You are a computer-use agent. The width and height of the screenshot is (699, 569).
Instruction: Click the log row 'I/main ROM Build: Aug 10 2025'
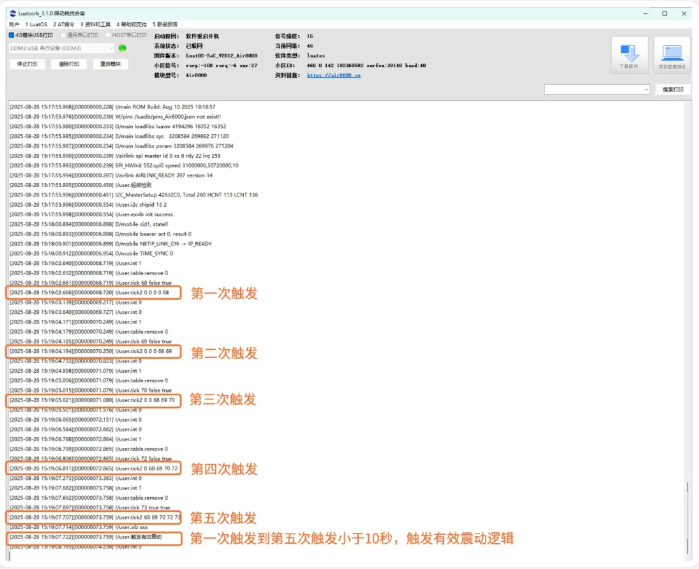(x=112, y=107)
